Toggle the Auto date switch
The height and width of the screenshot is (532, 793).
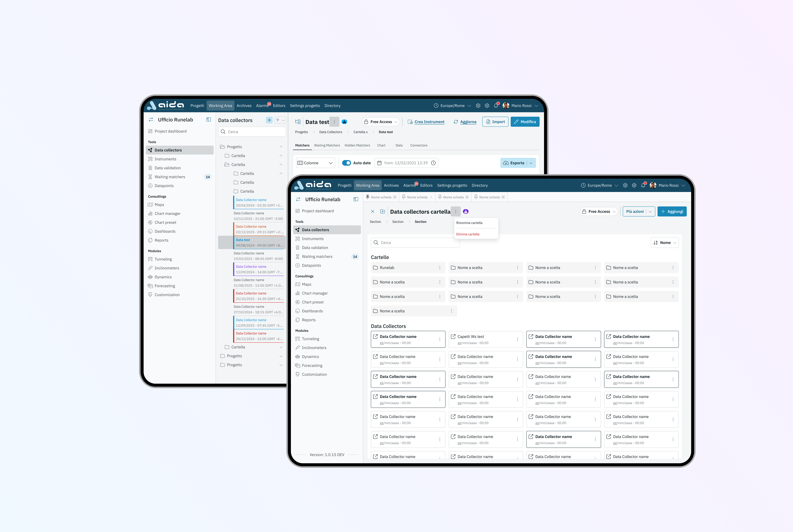tap(346, 163)
